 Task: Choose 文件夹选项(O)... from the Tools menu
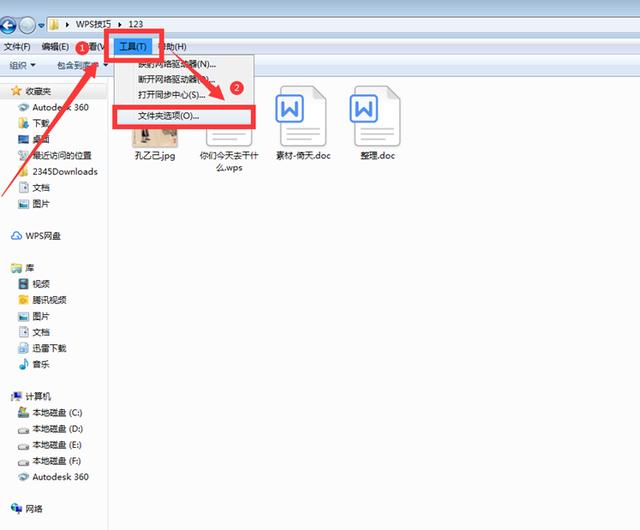click(184, 116)
